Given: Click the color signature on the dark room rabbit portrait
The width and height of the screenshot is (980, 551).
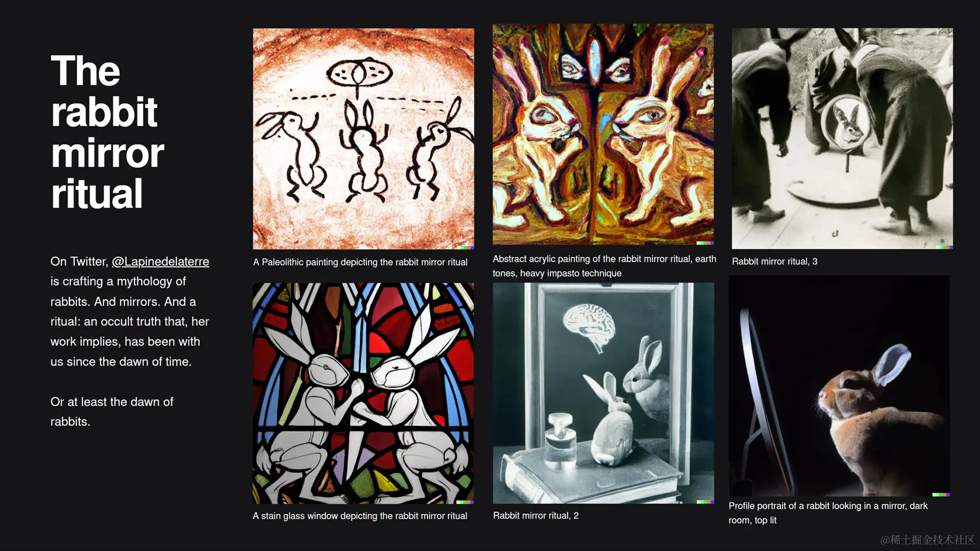Looking at the screenshot, I should click(x=941, y=495).
